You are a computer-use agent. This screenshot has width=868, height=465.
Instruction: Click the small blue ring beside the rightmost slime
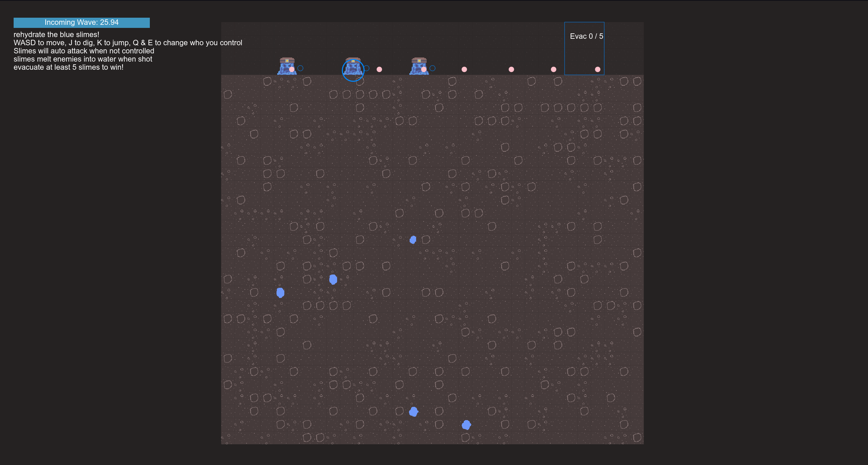click(x=432, y=68)
